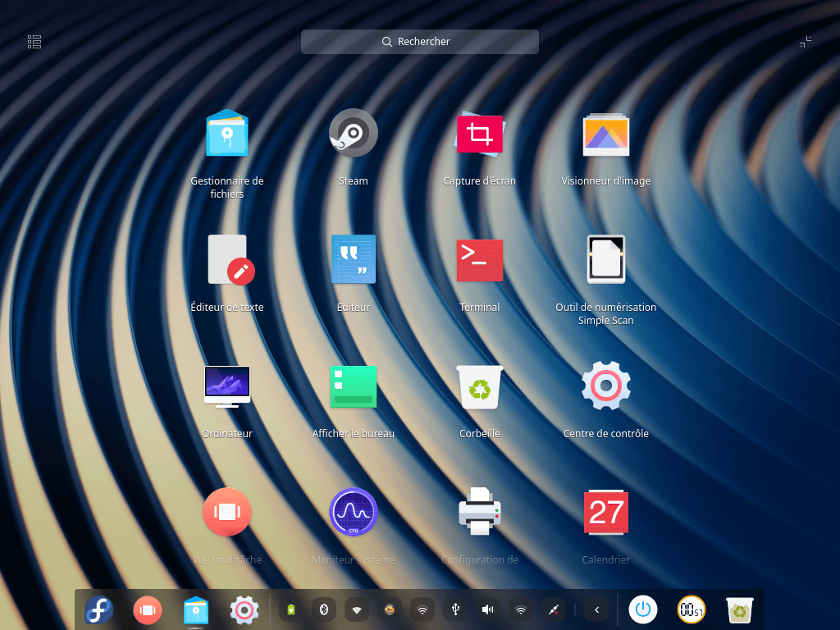
Task: Open Calendrier app icon
Action: tap(606, 512)
